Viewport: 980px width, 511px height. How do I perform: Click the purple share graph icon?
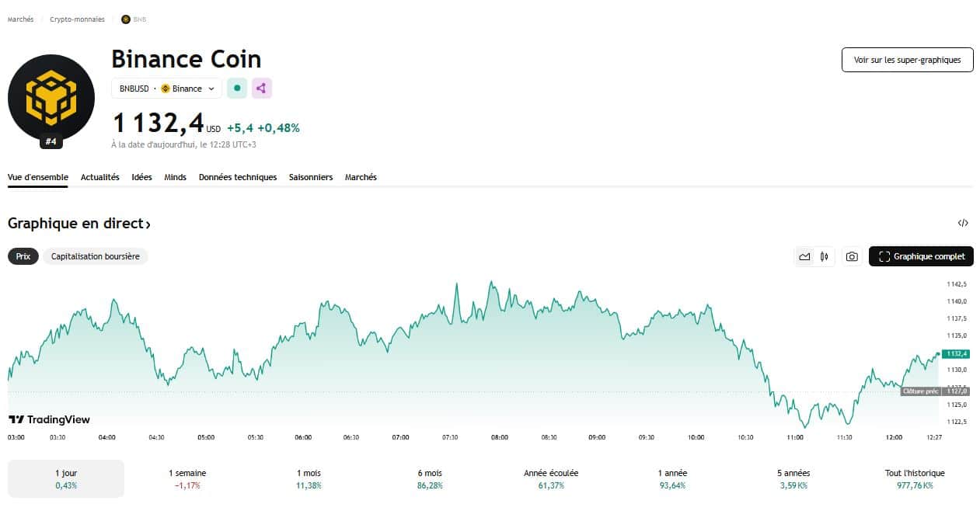262,89
